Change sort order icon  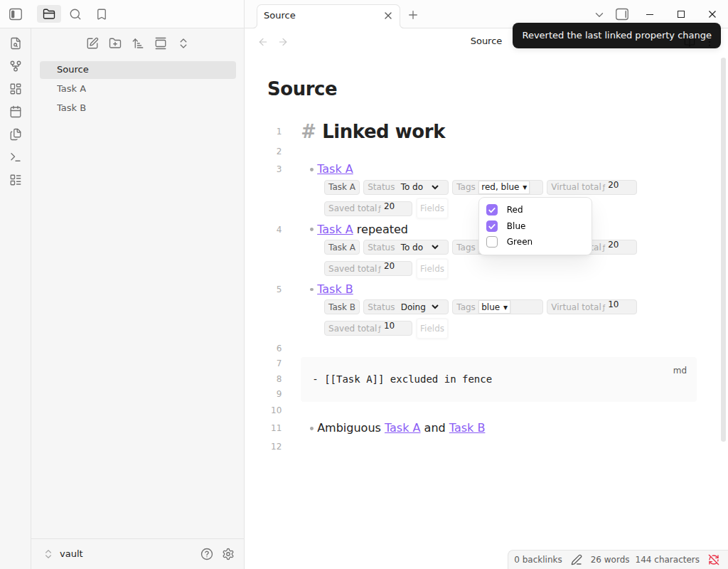tap(137, 43)
